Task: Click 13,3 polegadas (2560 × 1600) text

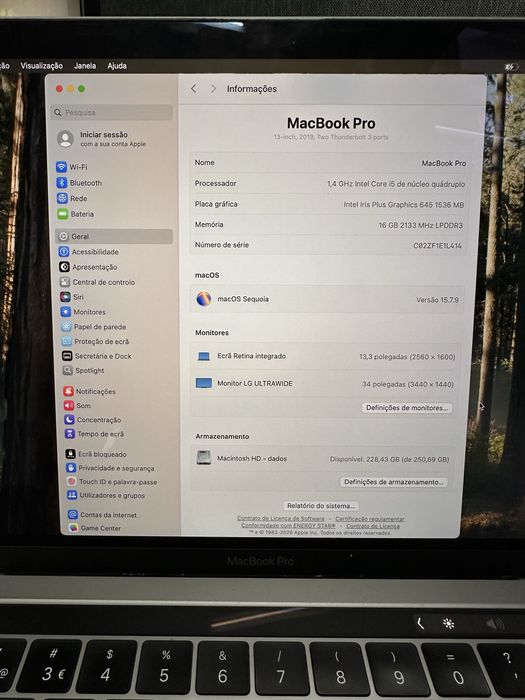Action: (x=407, y=357)
